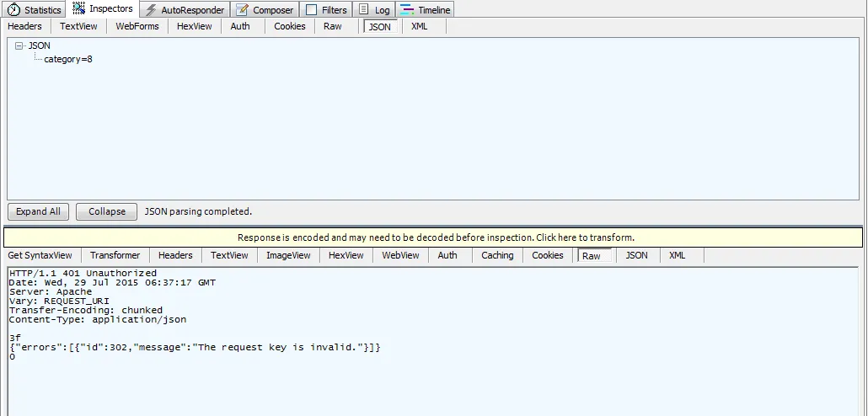
Task: Click the Inspectors tab icon
Action: click(x=78, y=9)
